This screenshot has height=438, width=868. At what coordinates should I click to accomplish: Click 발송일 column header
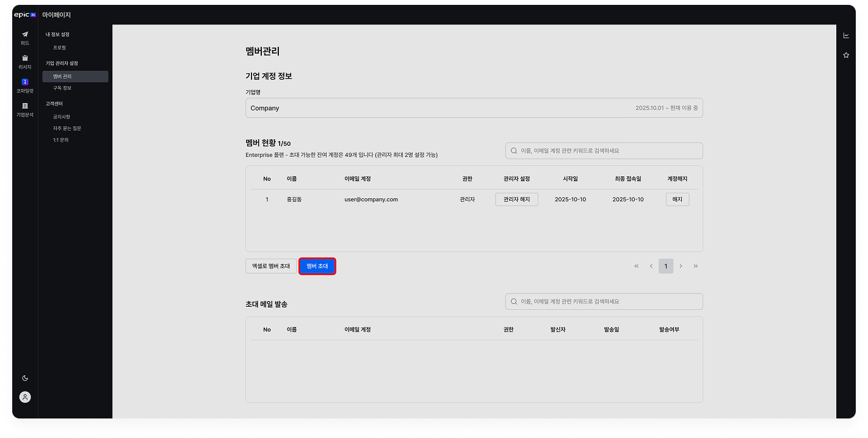612,329
